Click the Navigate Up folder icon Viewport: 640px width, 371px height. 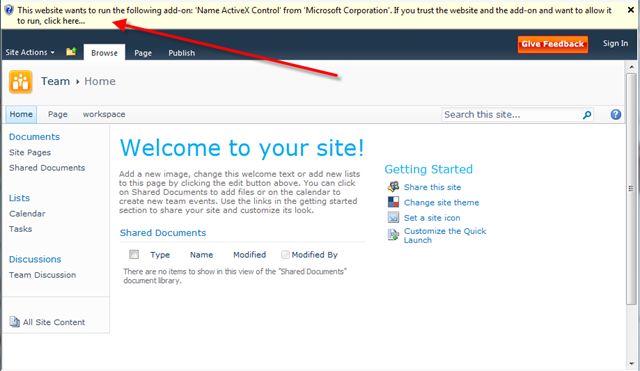pos(71,51)
